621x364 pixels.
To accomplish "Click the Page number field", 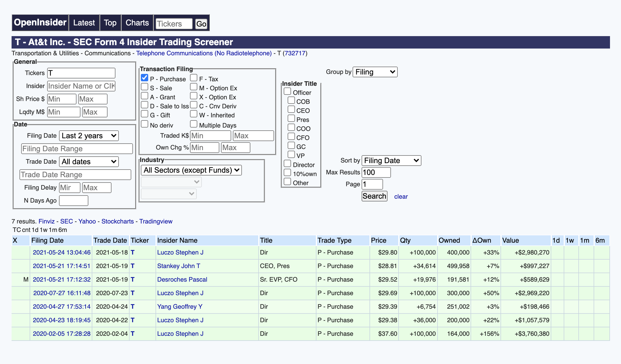I will pyautogui.click(x=372, y=184).
